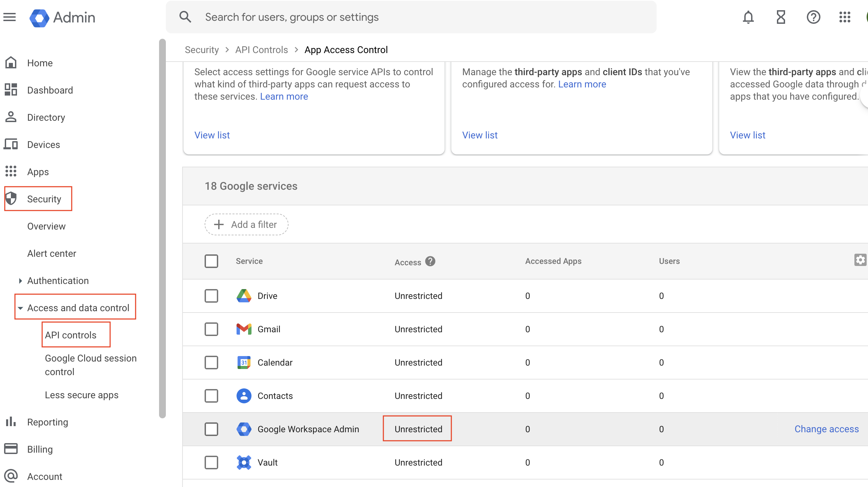Click the Dashboard icon in sidebar
Viewport: 868px width, 487px height.
point(11,90)
